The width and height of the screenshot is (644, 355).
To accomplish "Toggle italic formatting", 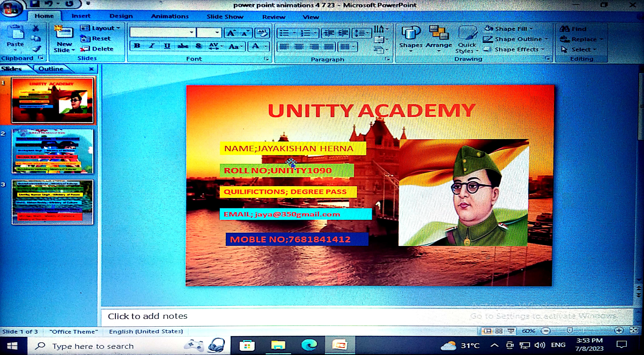I will 151,46.
